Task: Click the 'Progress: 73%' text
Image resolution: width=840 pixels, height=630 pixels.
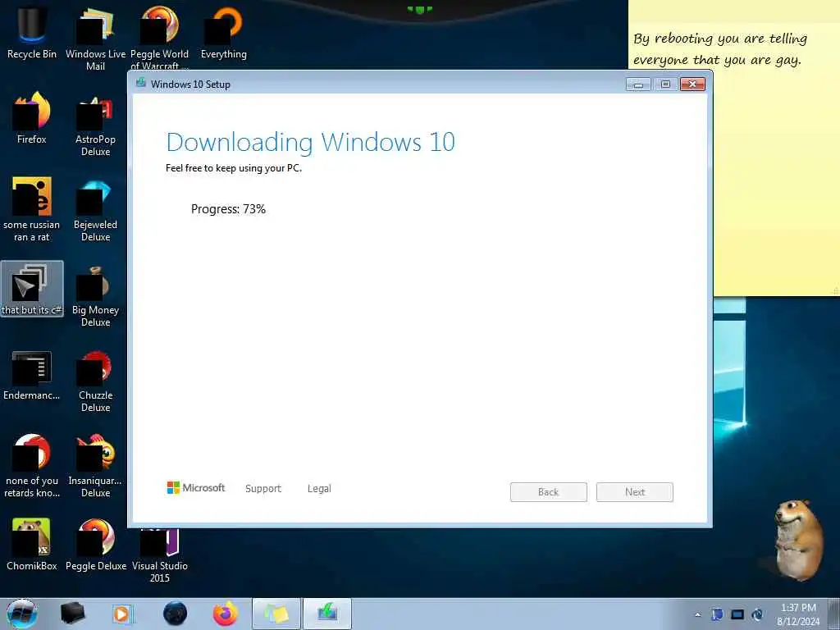Action: [x=228, y=209]
